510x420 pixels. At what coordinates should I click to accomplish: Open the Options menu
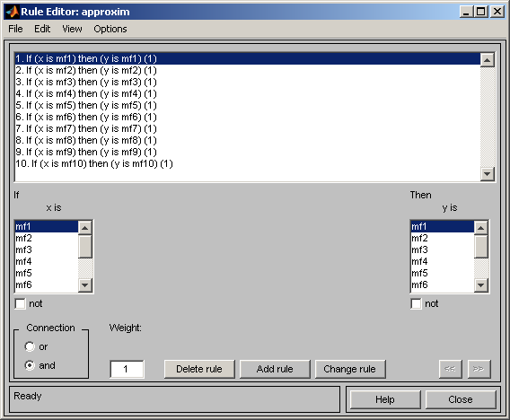point(110,29)
